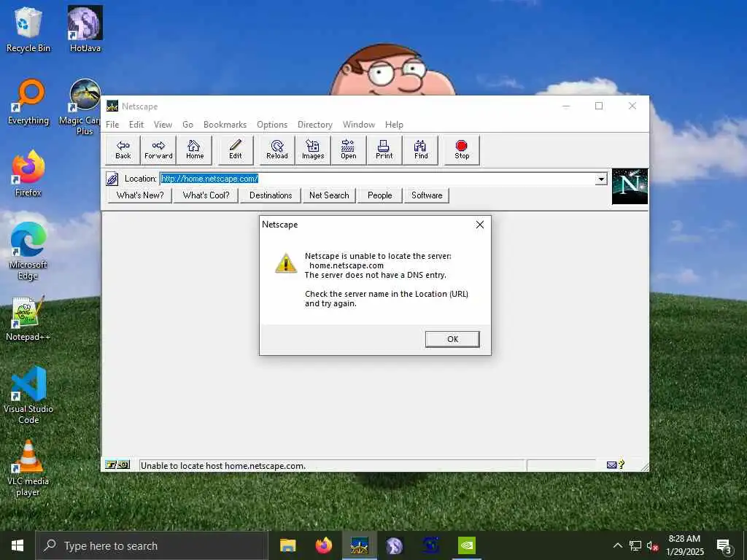Click the warning icon in dialog

(x=286, y=262)
